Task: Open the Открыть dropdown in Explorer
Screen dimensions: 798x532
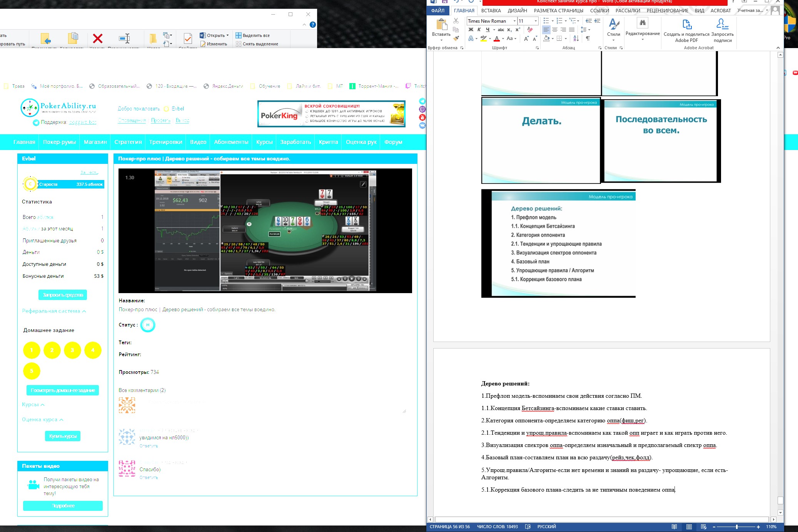Action: pos(214,35)
